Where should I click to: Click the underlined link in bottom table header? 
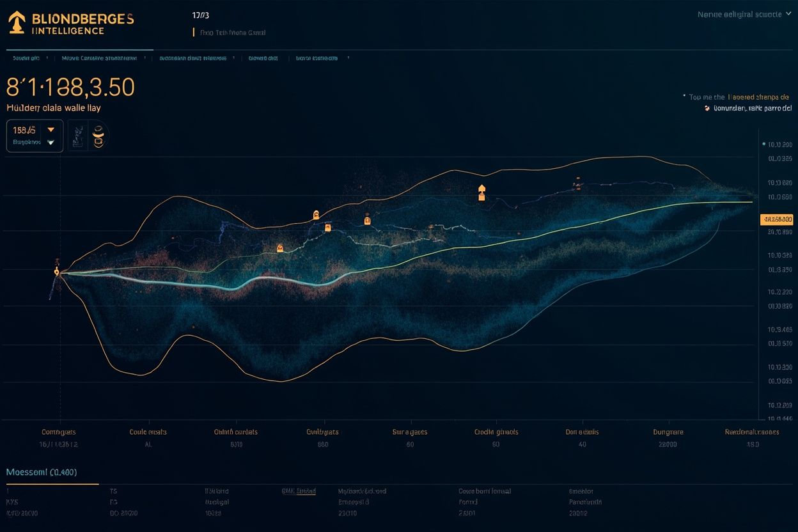pyautogui.click(x=299, y=491)
